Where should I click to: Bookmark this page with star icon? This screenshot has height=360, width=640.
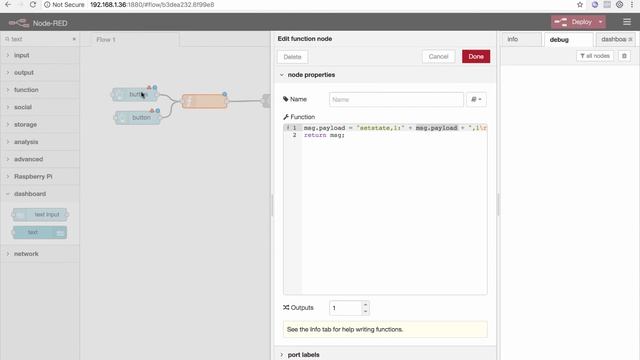click(x=580, y=4)
